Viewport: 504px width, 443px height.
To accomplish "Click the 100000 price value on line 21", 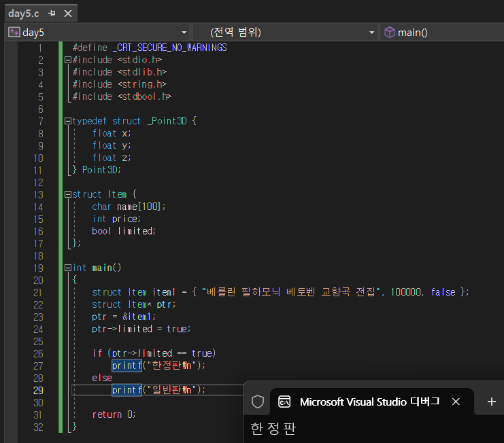I will coord(405,292).
